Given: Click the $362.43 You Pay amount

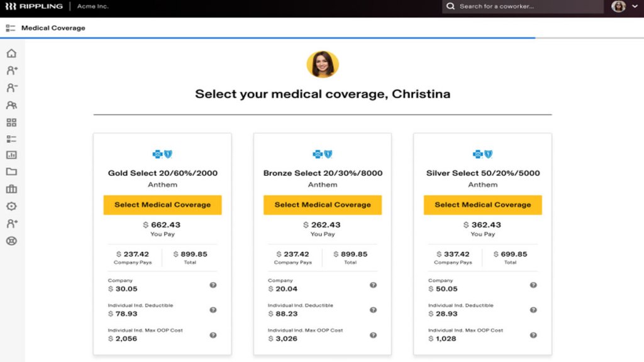Looking at the screenshot, I should tap(482, 224).
